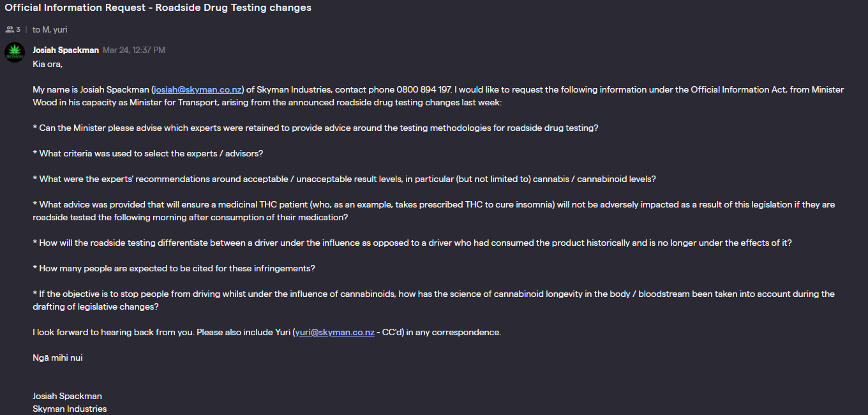This screenshot has height=415, width=868.
Task: Open the yuri@skyman.co.nz email link
Action: [x=334, y=332]
